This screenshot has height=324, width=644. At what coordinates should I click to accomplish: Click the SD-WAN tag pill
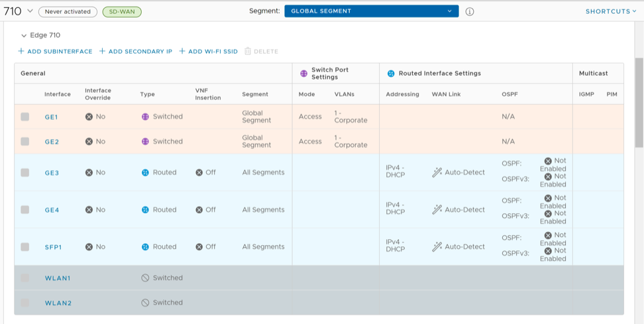point(122,11)
